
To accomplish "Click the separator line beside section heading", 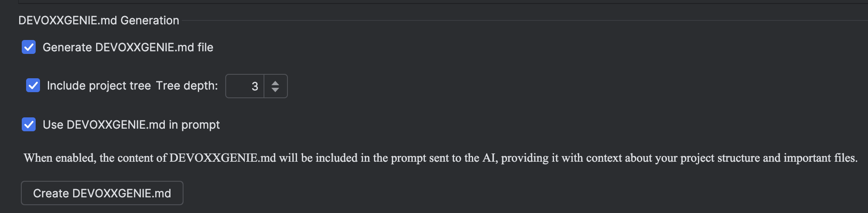I will (x=522, y=20).
